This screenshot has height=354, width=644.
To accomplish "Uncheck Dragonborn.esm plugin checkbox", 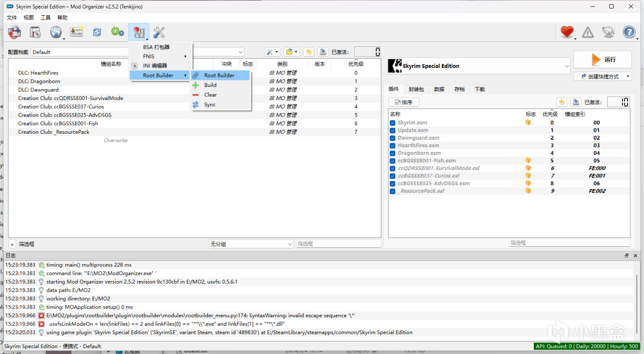I will 392,153.
